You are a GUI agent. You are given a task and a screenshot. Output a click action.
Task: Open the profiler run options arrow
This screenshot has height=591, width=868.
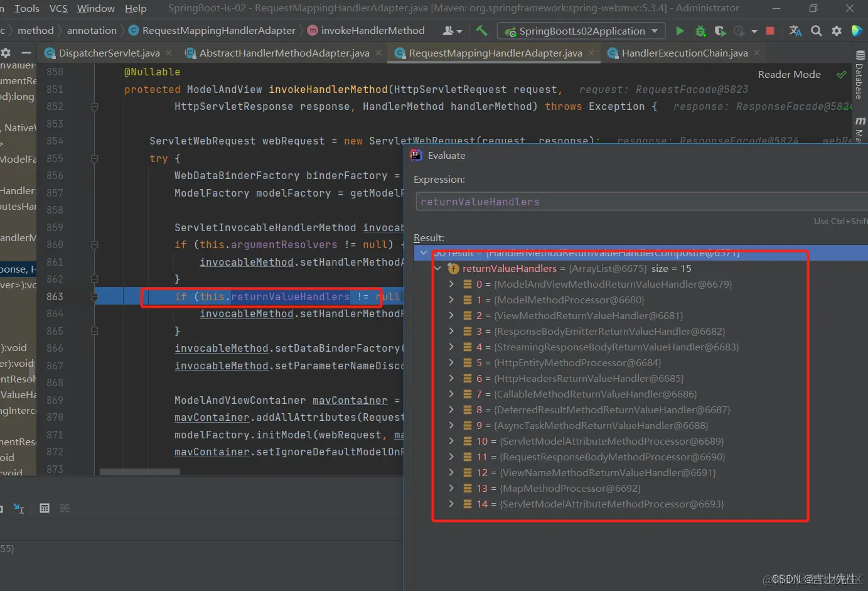pos(754,31)
